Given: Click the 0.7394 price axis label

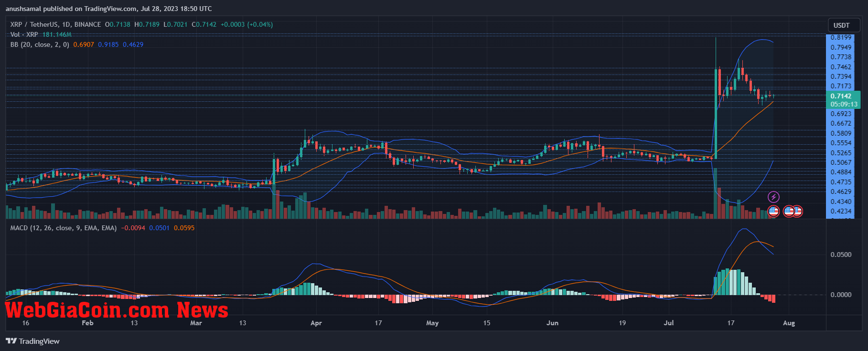Looking at the screenshot, I should pyautogui.click(x=841, y=76).
